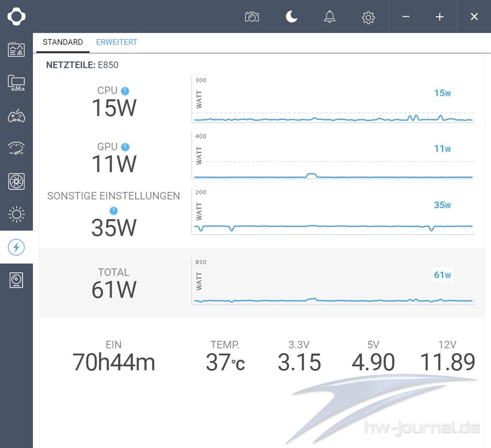The image size is (491, 448).
Task: Open the Games controller sidebar icon
Action: [x=16, y=116]
